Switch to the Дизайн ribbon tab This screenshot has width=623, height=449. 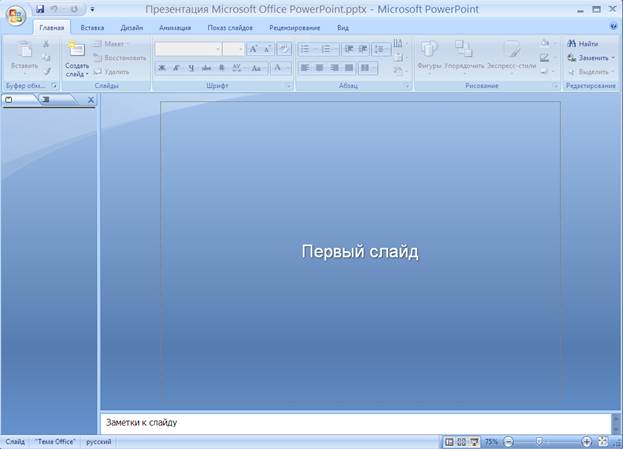tap(132, 28)
